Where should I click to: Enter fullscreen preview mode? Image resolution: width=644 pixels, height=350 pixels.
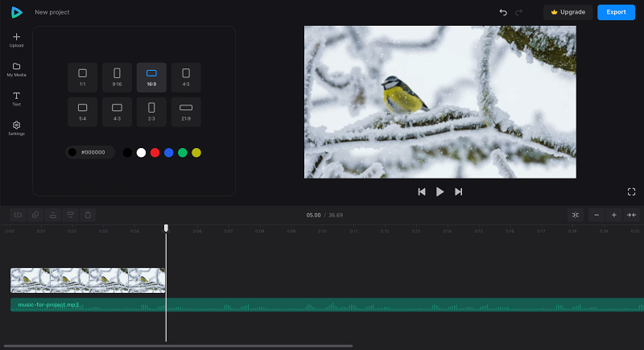[632, 191]
